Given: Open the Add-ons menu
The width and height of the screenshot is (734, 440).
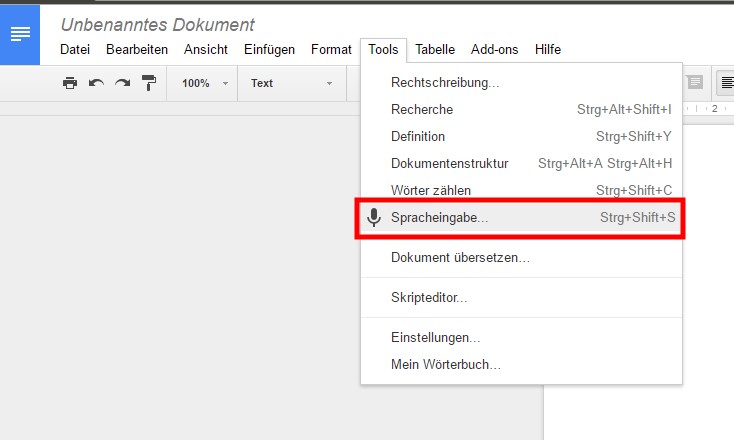Looking at the screenshot, I should 494,50.
